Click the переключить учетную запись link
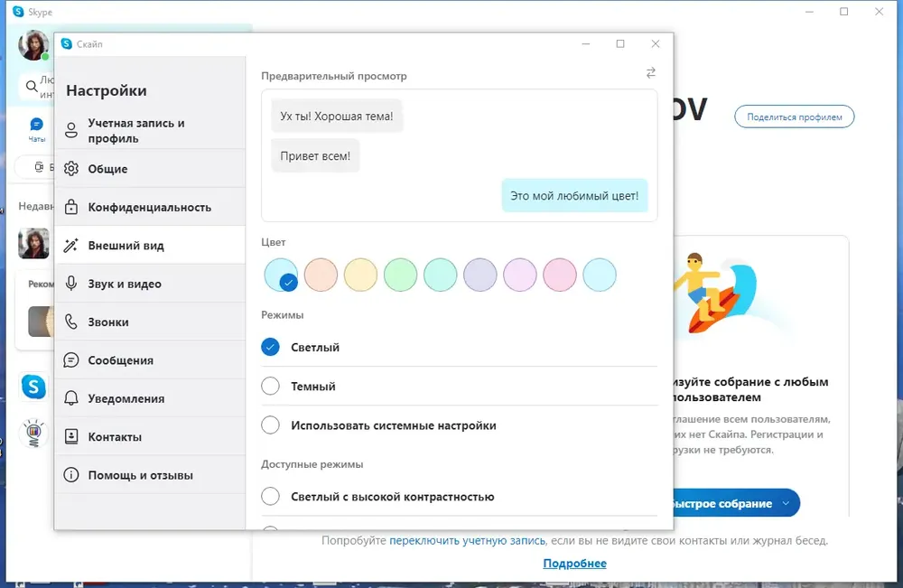 click(467, 540)
